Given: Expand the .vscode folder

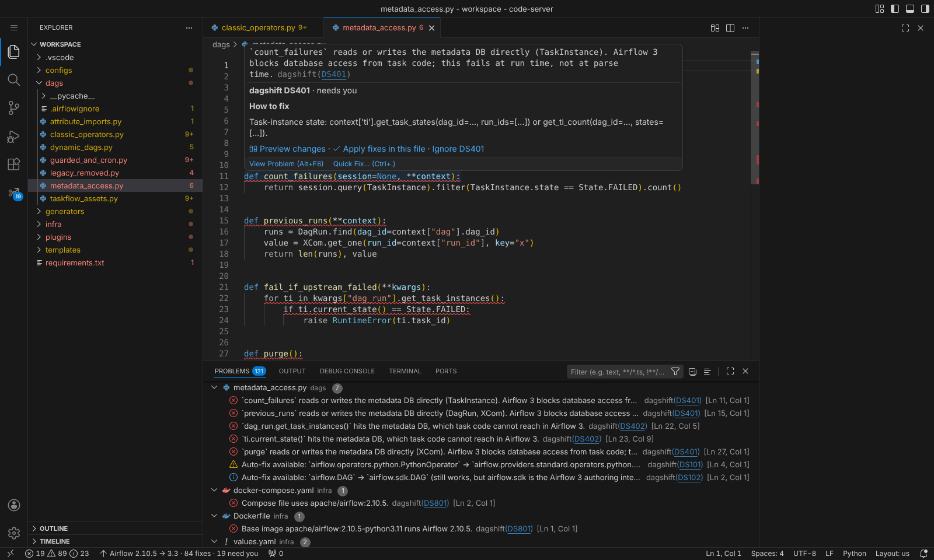Looking at the screenshot, I should pyautogui.click(x=115, y=57).
